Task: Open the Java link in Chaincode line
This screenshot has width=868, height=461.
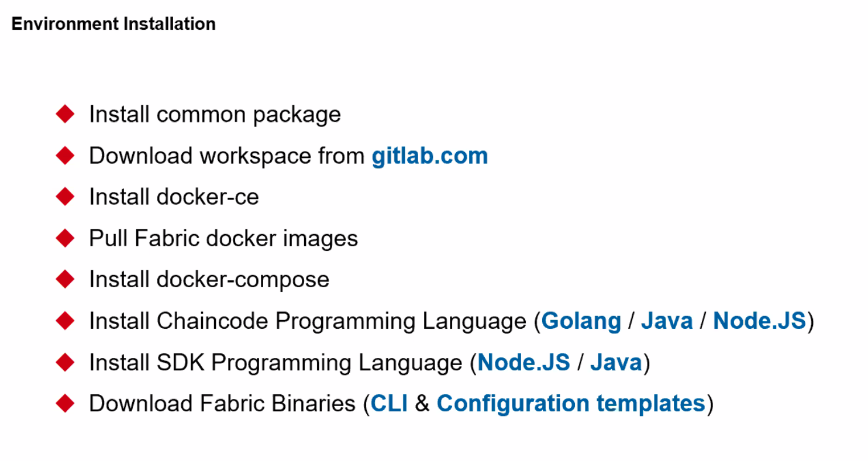Action: [x=667, y=321]
